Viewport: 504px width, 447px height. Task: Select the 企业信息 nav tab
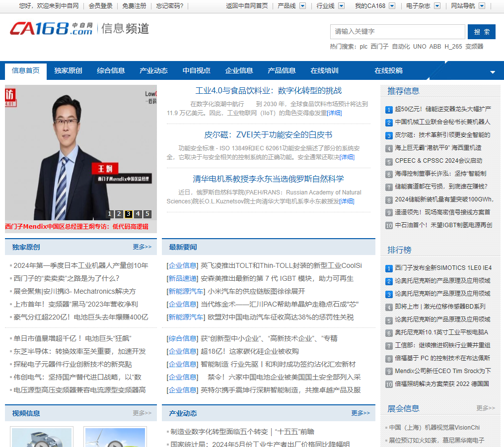click(x=239, y=70)
